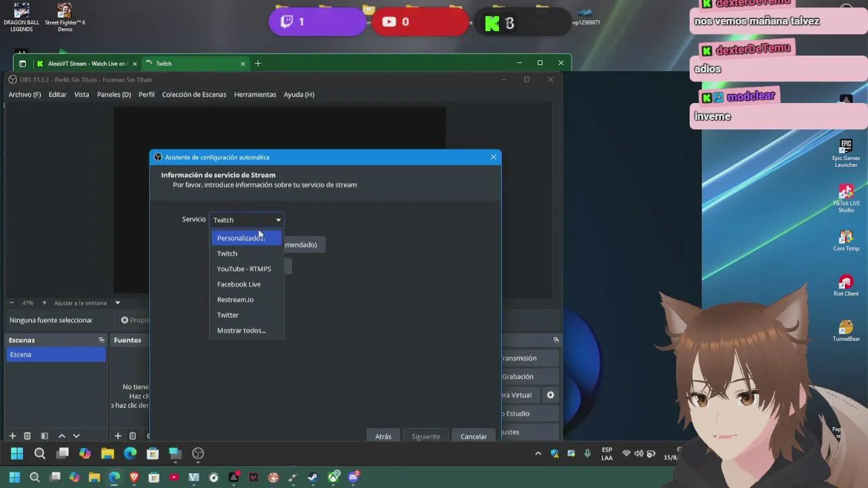Click the Siguiente button in the wizard
This screenshot has width=868, height=488.
click(426, 436)
